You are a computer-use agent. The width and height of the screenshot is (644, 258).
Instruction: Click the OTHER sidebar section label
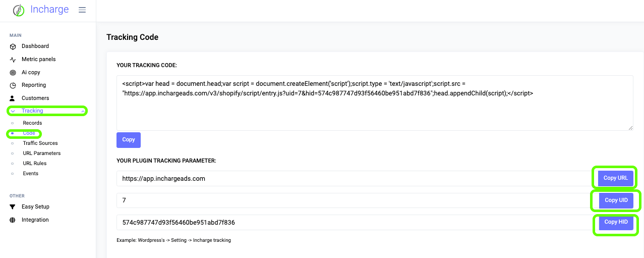tap(17, 196)
